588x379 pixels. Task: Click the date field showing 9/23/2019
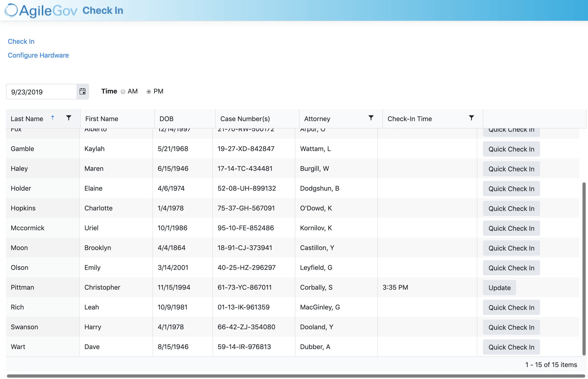click(x=41, y=92)
